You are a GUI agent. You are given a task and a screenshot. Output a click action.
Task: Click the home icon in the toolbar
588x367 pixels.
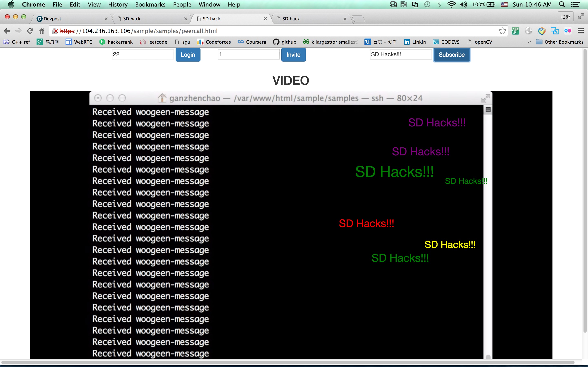pyautogui.click(x=42, y=31)
